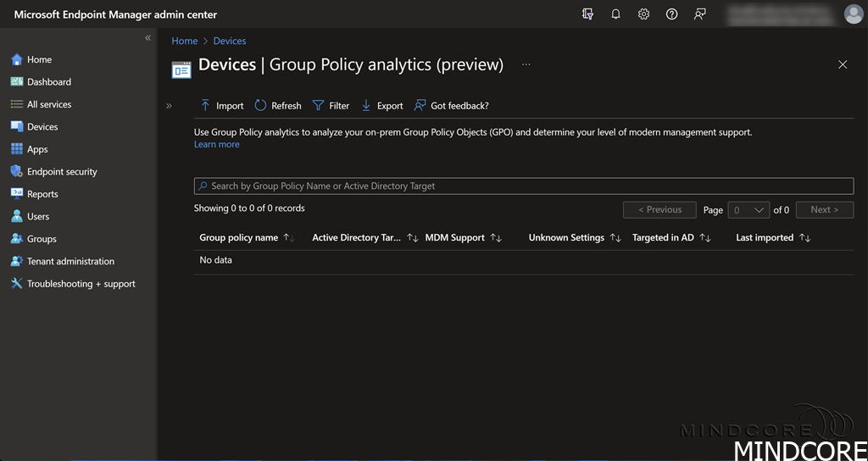The width and height of the screenshot is (868, 461).
Task: Open the notifications bell icon
Action: coord(615,14)
